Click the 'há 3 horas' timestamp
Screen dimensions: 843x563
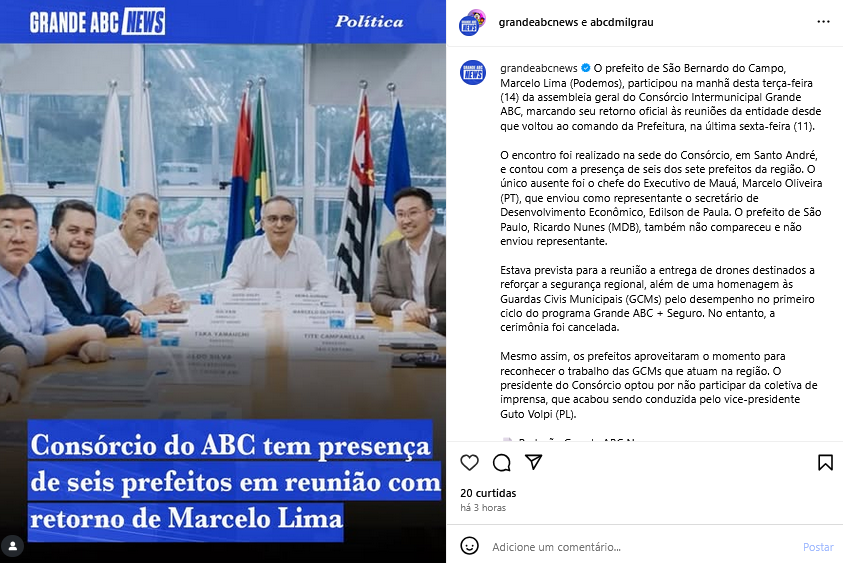point(483,508)
